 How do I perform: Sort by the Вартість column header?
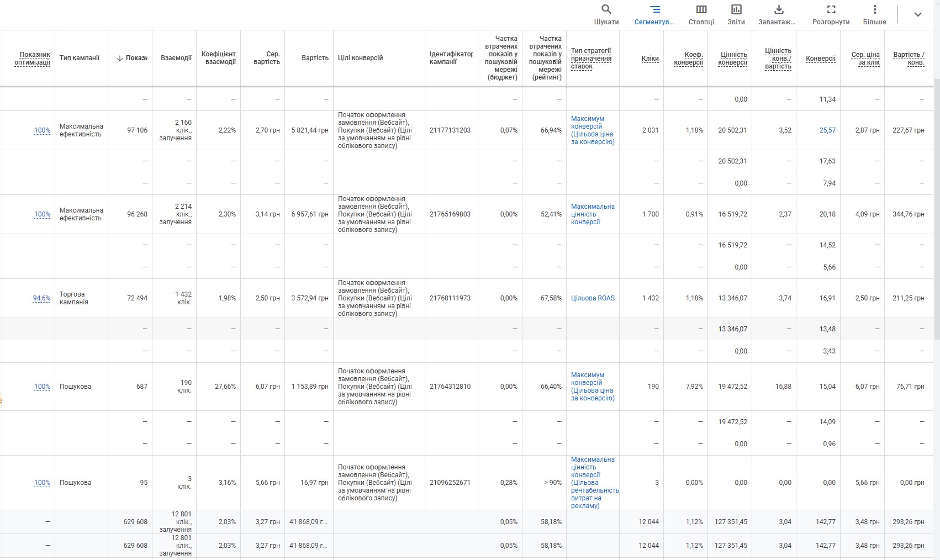315,58
